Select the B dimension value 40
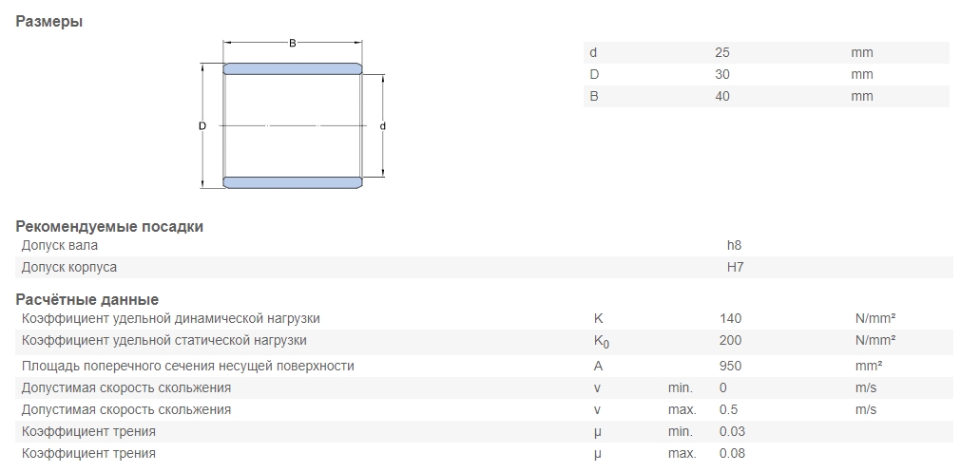The height and width of the screenshot is (472, 980). (721, 96)
